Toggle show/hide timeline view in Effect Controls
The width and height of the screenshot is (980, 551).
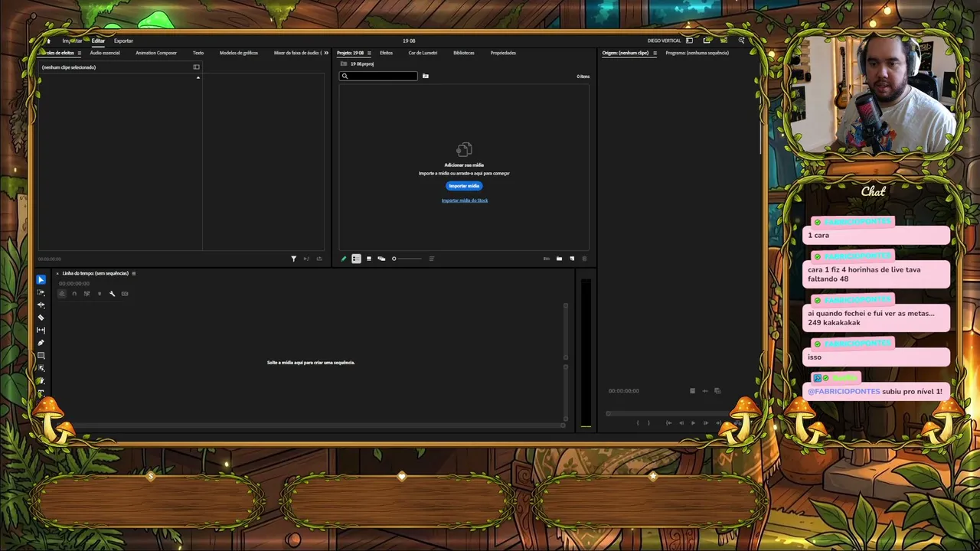[x=196, y=67]
